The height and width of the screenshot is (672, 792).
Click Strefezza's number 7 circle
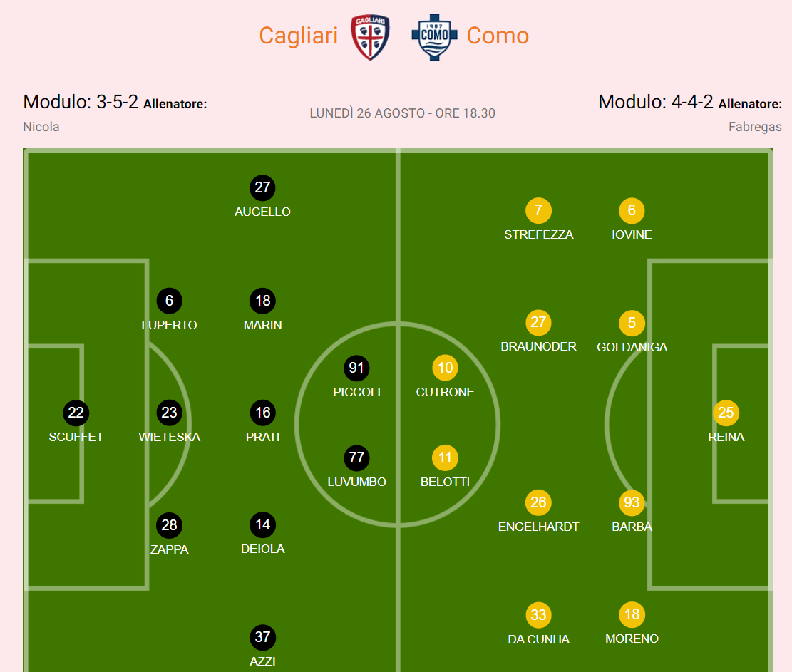point(538,210)
